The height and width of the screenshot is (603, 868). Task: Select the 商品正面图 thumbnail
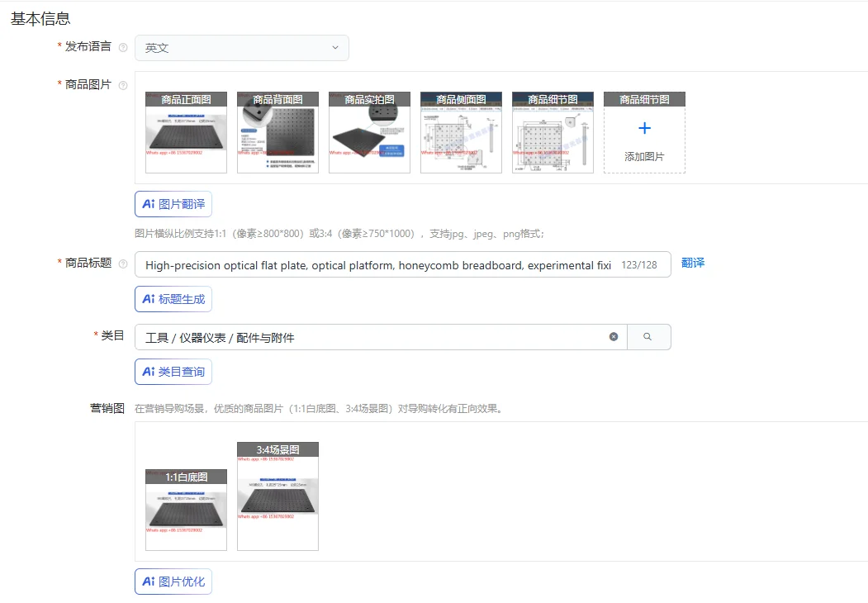pyautogui.click(x=186, y=132)
